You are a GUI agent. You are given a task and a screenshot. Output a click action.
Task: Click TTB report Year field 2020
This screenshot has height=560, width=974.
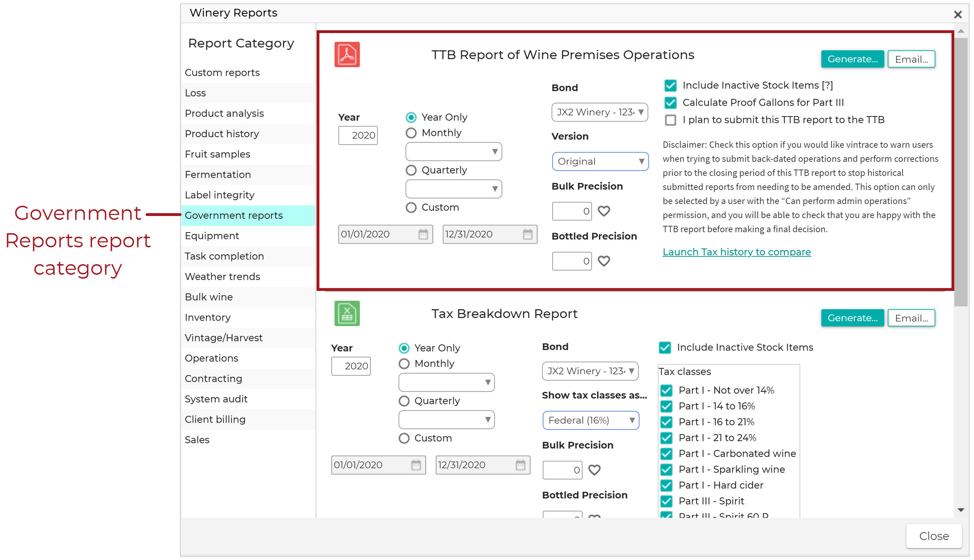pyautogui.click(x=358, y=135)
